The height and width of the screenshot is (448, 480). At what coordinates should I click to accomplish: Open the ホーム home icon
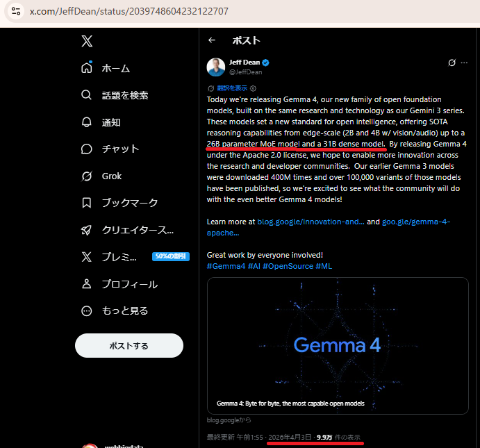tap(87, 67)
